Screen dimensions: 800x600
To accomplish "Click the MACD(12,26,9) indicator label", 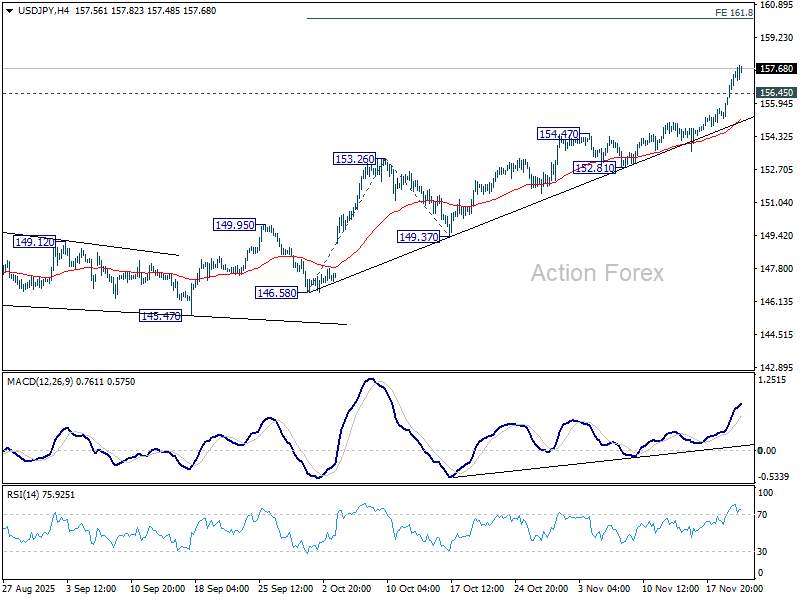I will (42, 381).
